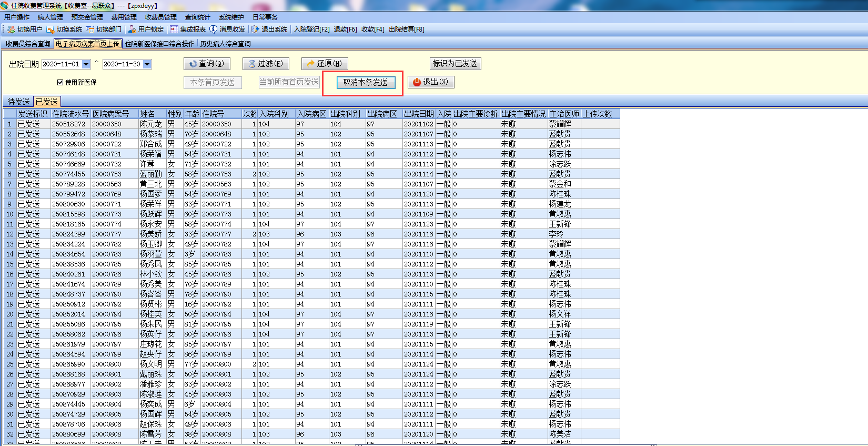Click the 切换系统 switch system icon
The image size is (868, 446).
pos(51,29)
